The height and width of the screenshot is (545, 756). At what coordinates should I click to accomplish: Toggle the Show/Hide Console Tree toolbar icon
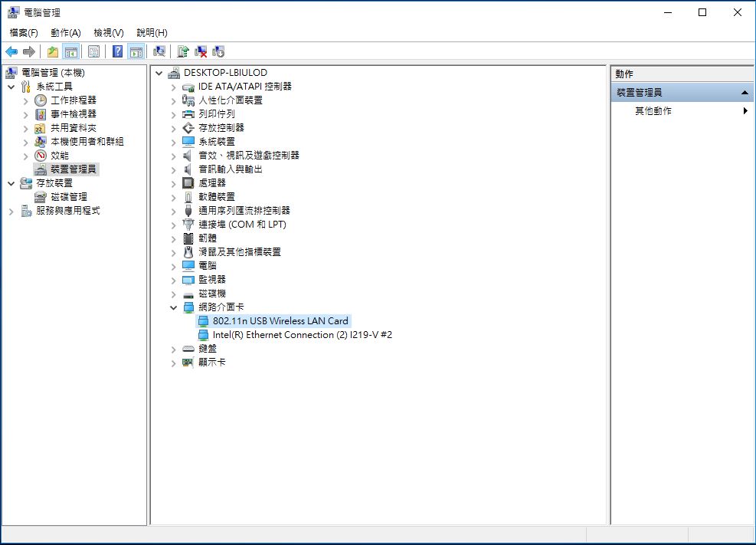point(71,51)
